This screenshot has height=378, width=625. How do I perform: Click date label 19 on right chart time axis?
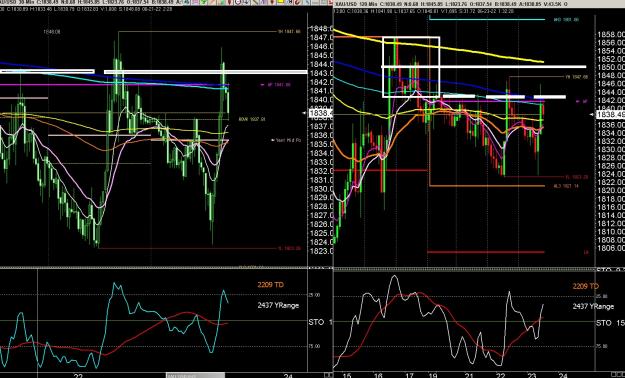tap(434, 376)
